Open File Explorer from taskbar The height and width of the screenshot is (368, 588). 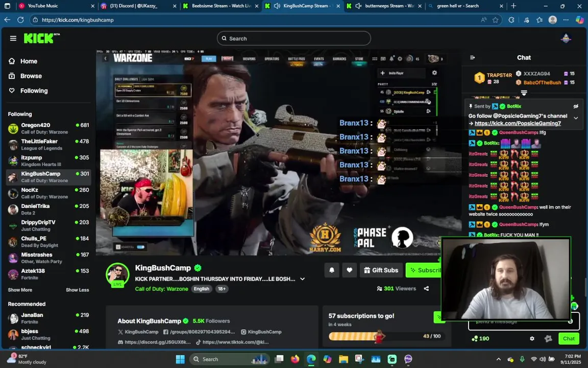coord(344,359)
